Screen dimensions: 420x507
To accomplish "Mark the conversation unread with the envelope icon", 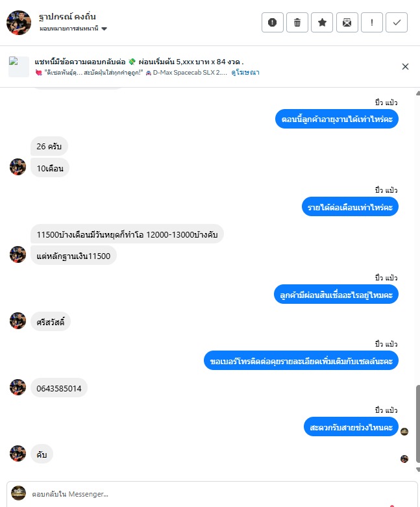I will point(347,22).
